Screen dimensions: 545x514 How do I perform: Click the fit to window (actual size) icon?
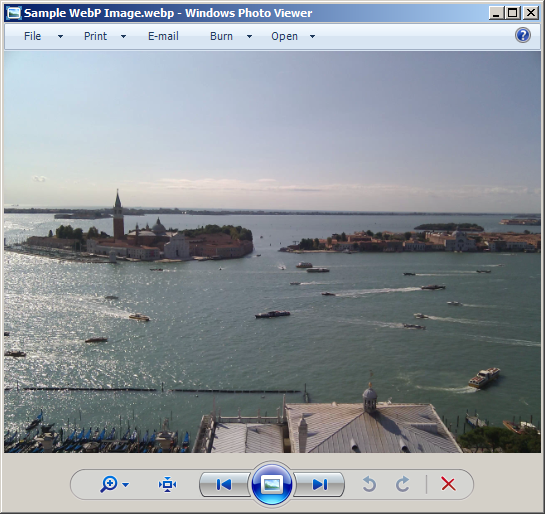167,484
